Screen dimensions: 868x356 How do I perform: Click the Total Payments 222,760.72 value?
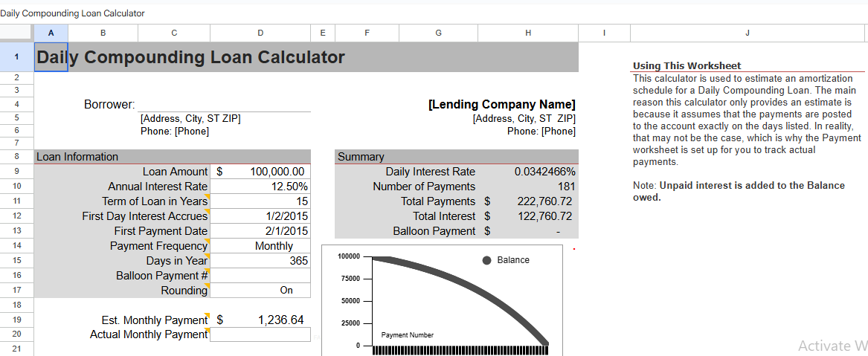click(528, 201)
